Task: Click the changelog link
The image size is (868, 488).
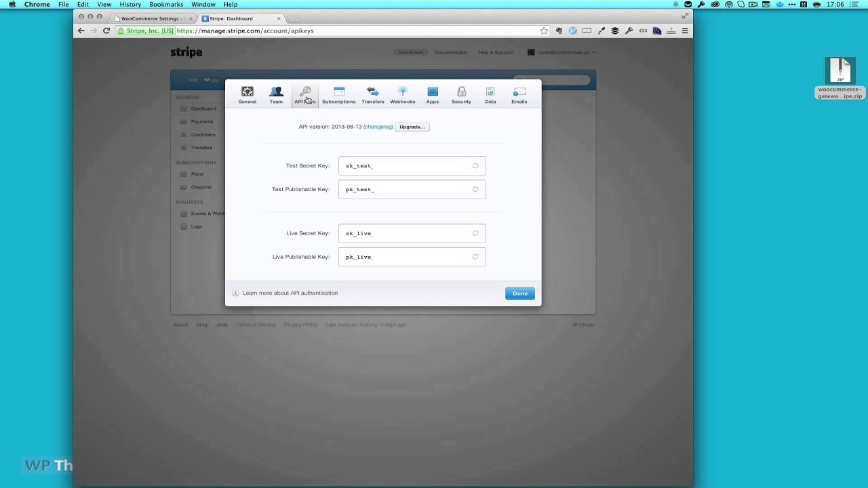Action: (378, 127)
